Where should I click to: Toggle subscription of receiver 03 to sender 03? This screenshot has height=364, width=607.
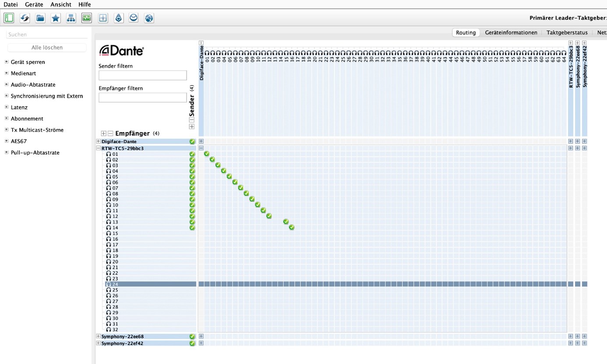click(x=218, y=165)
